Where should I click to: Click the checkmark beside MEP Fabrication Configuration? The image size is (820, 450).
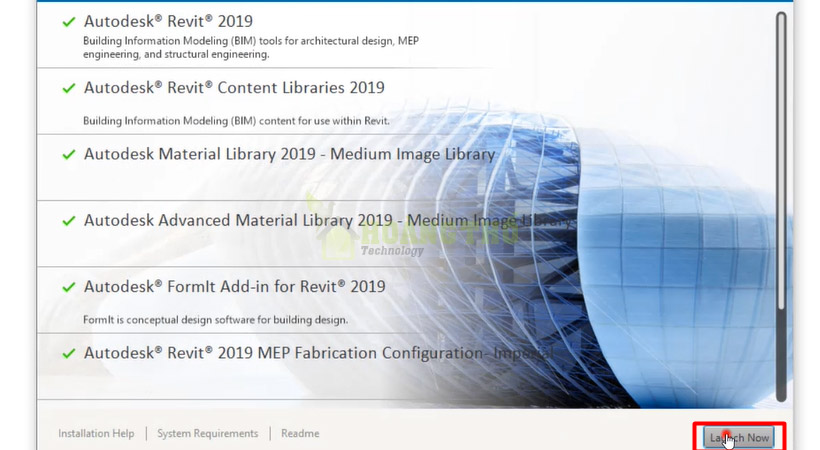[69, 354]
